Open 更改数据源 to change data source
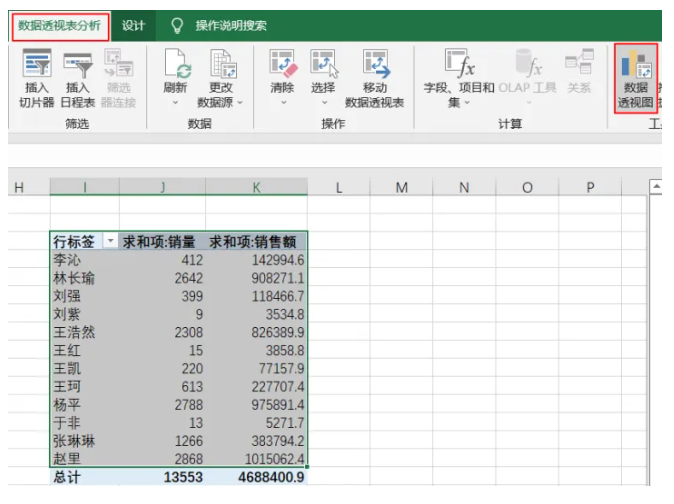This screenshot has width=674, height=504. click(221, 78)
